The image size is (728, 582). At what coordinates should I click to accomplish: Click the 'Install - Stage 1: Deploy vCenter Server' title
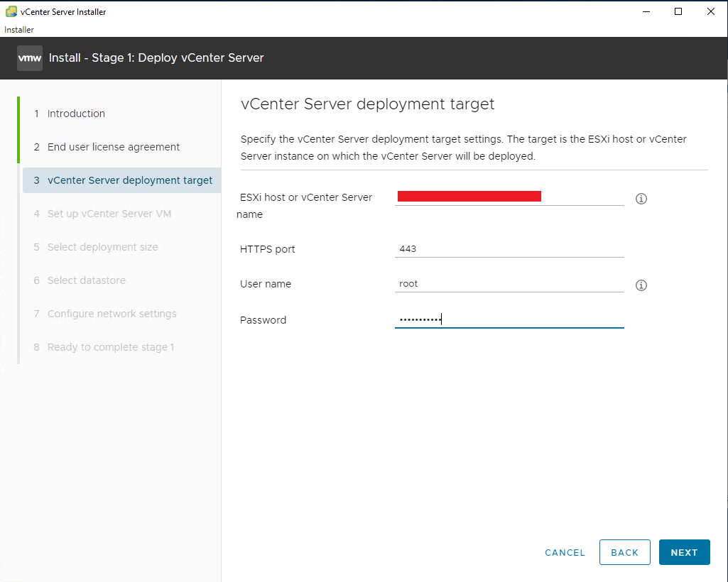(x=156, y=58)
